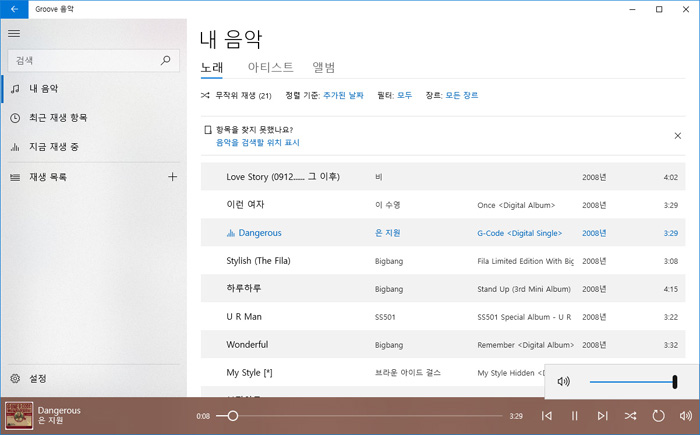
Task: Skip to previous track
Action: pos(546,416)
